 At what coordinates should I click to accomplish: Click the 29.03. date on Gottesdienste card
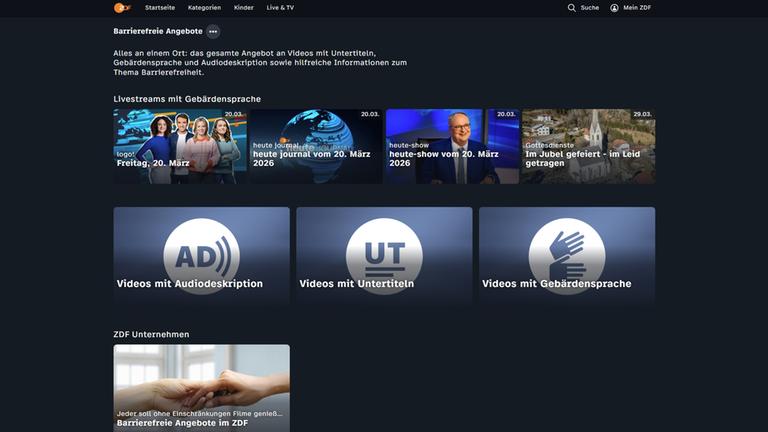642,114
